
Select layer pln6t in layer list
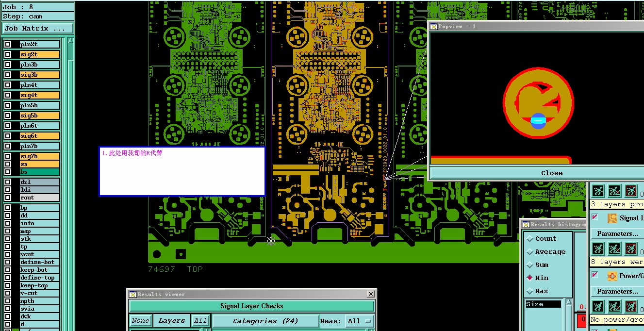40,126
